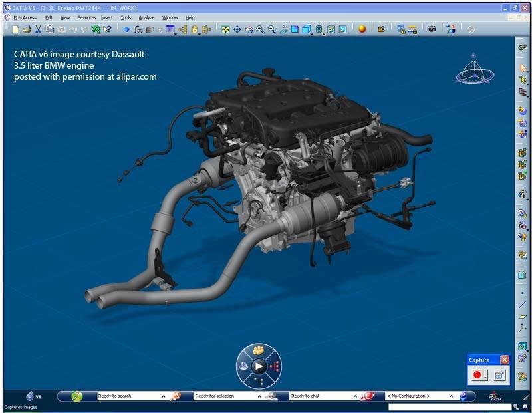Viewport: 532px width, 413px height.
Task: Open the Edit menu
Action: tap(49, 18)
